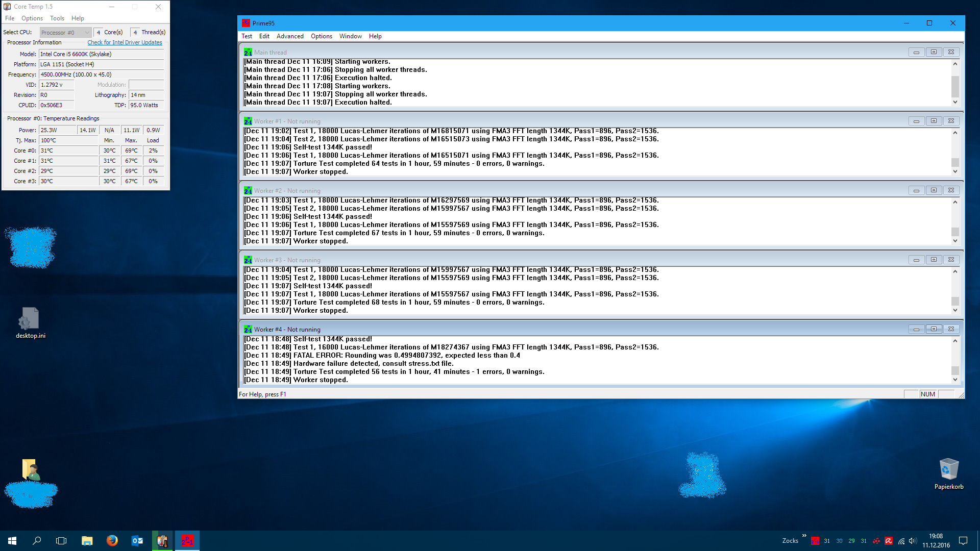Viewport: 980px width, 551px height.
Task: Launch Firefox from the taskbar
Action: click(x=112, y=541)
